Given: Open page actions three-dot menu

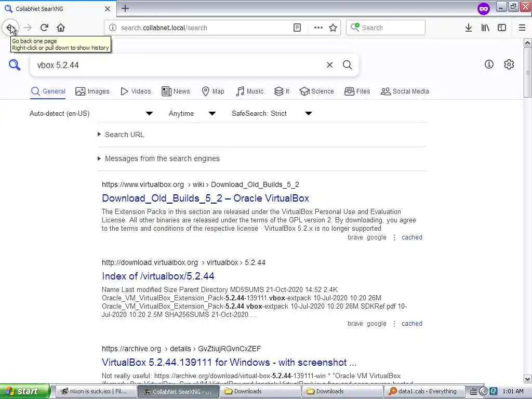Looking at the screenshot, I should (318, 28).
